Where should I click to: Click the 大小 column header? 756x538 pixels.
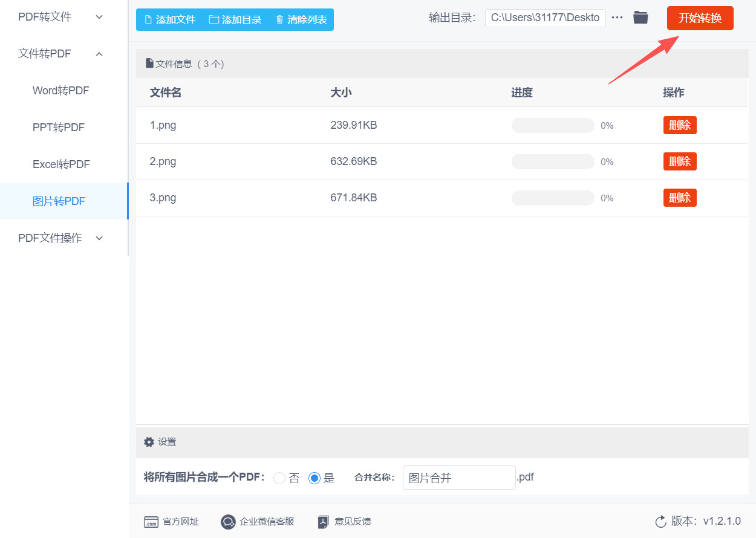pos(341,92)
